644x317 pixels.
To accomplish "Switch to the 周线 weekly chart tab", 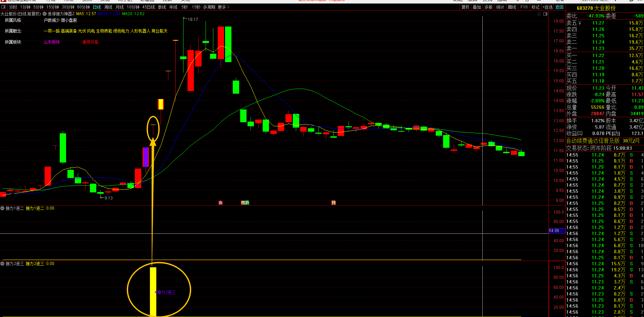I will pyautogui.click(x=108, y=7).
